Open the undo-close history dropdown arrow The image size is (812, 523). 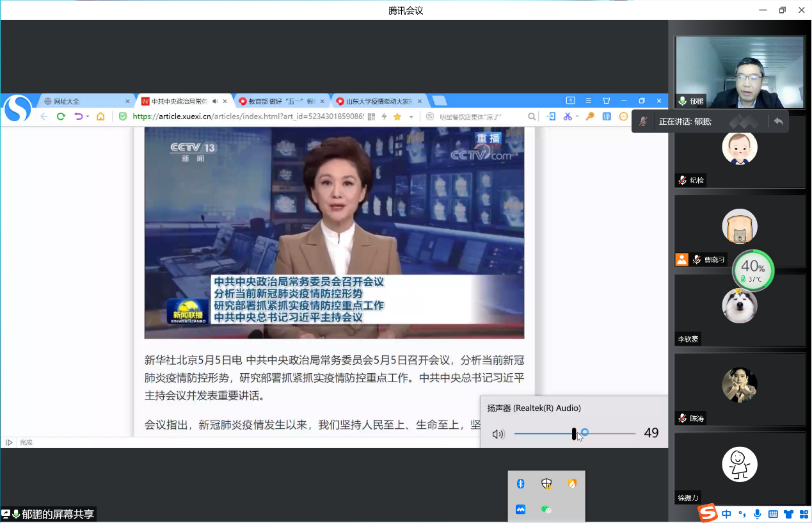88,117
